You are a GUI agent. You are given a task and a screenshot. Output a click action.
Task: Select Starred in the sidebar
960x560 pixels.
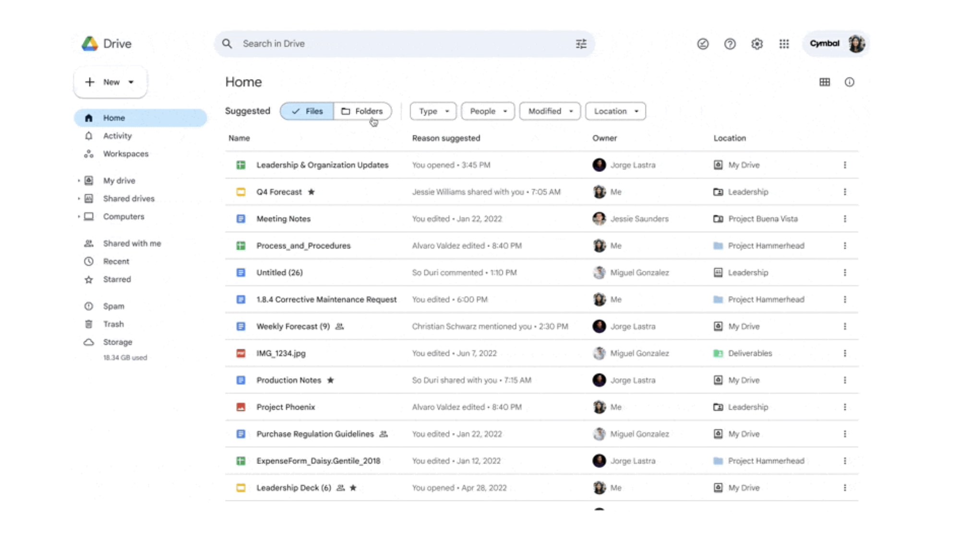(117, 279)
